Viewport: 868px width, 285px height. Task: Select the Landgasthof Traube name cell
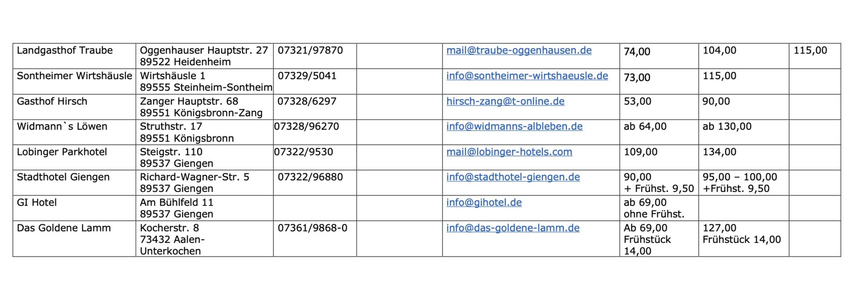65,51
